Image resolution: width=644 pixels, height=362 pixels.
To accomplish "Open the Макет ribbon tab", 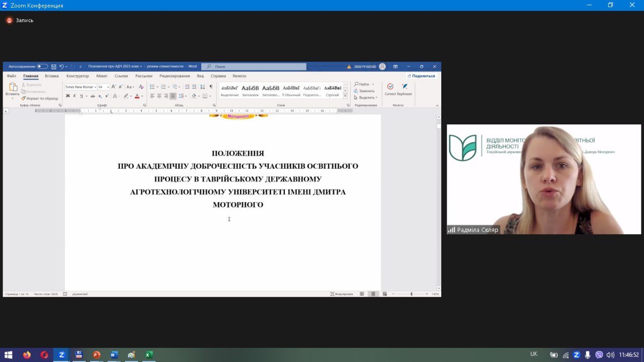I will tap(102, 76).
